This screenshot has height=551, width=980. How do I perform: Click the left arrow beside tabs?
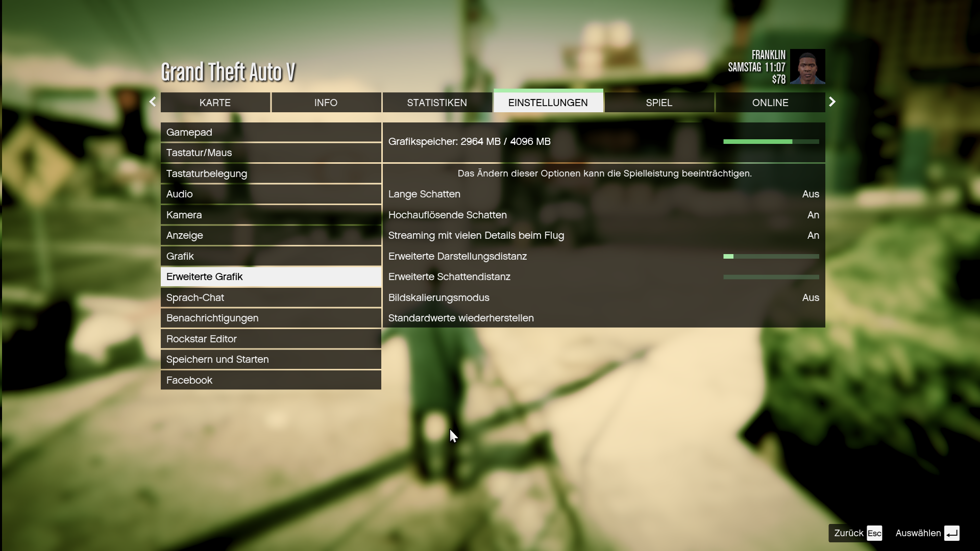click(x=153, y=102)
